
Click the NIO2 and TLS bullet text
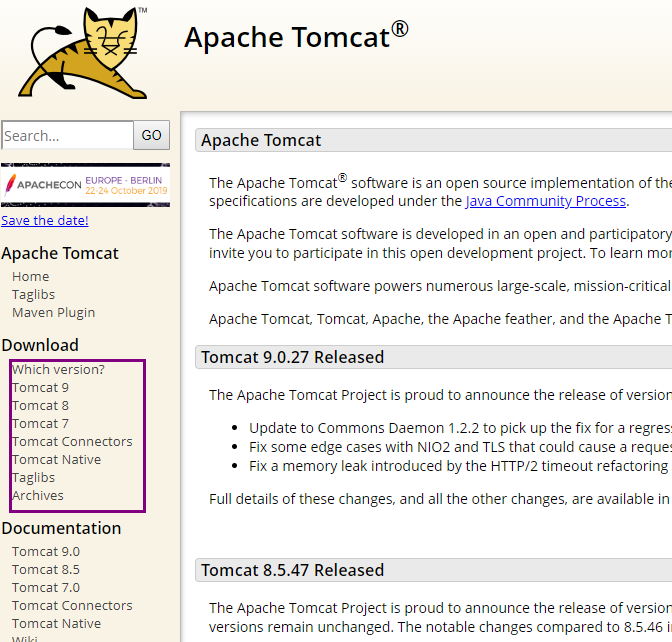point(460,447)
